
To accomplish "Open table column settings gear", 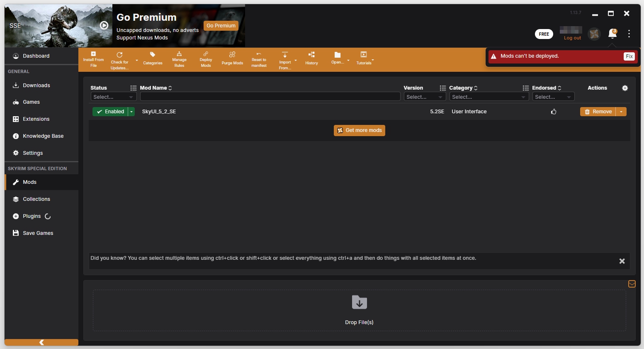I will pos(625,88).
